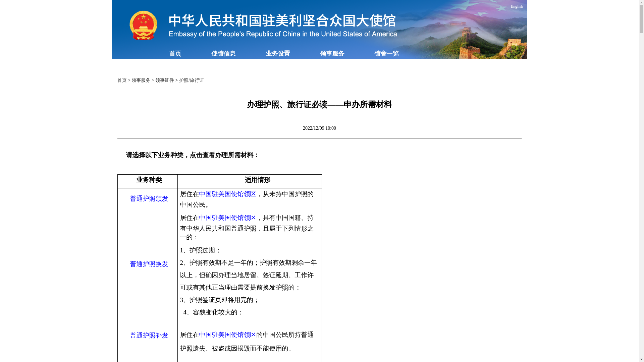Go to 领事证件 in the breadcrumb
644x362 pixels.
(165, 80)
